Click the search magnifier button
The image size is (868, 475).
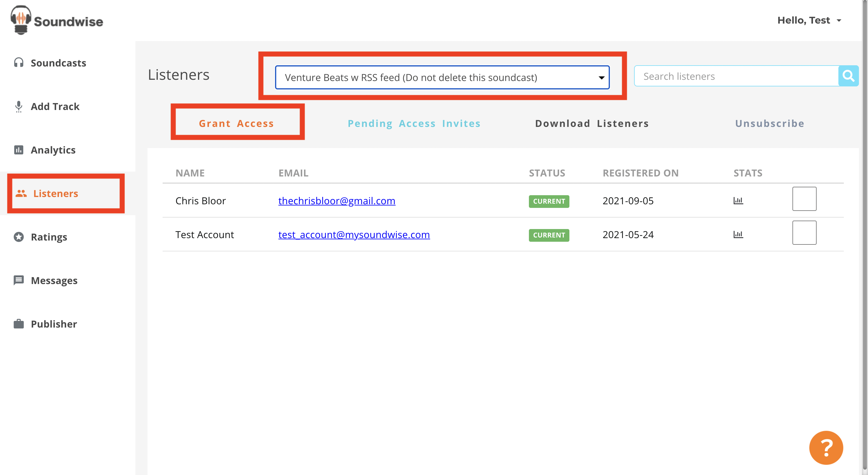coord(848,76)
